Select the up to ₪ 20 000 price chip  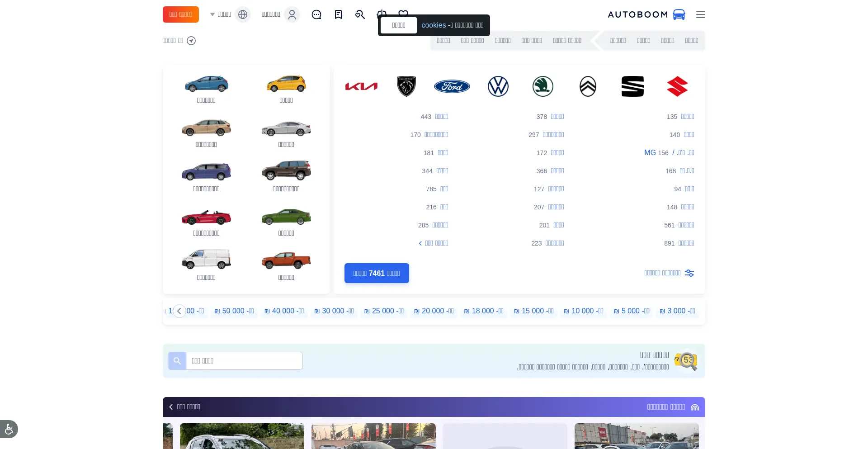(x=434, y=311)
